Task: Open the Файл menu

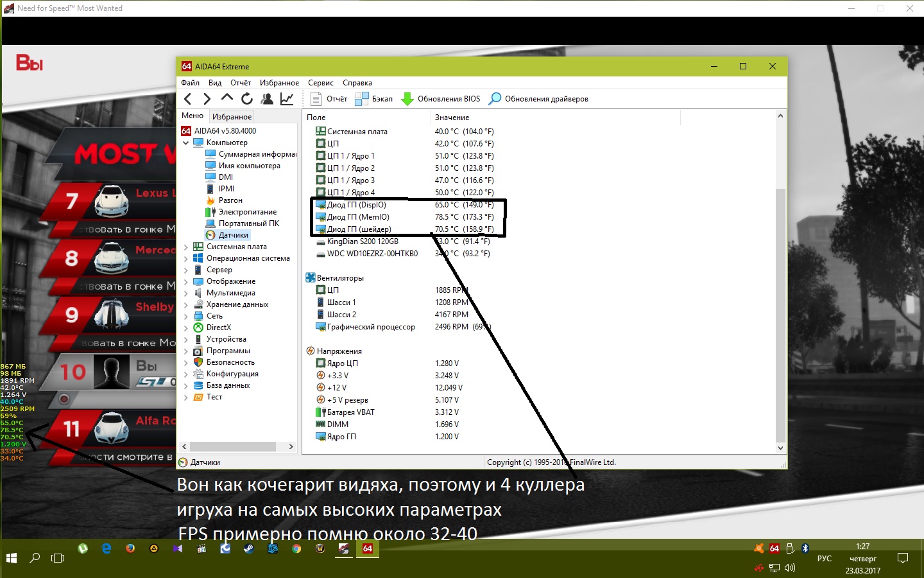Action: 190,83
